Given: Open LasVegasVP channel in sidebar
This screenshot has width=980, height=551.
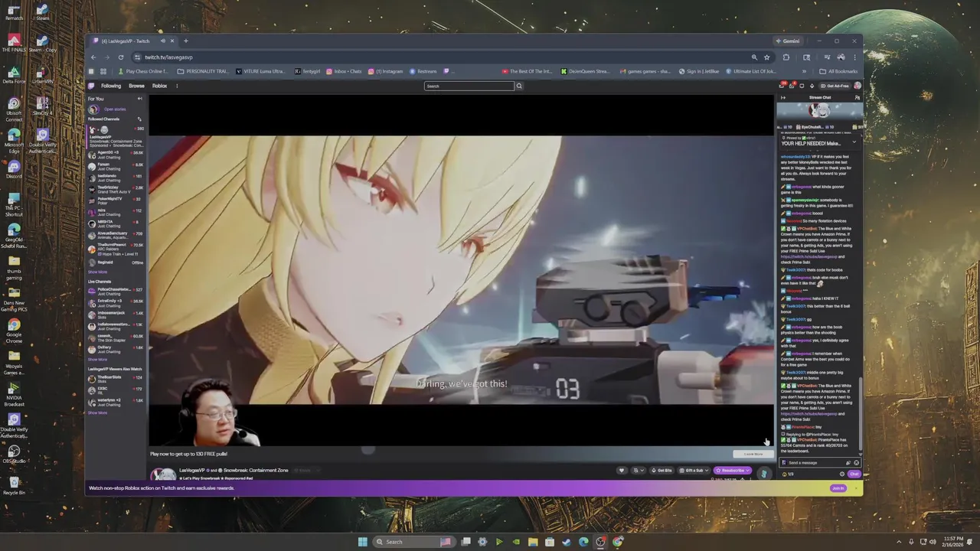Looking at the screenshot, I should click(116, 138).
